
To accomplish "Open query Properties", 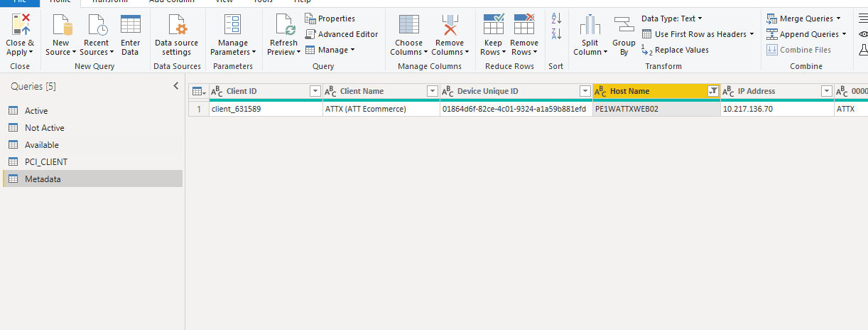I will [330, 18].
